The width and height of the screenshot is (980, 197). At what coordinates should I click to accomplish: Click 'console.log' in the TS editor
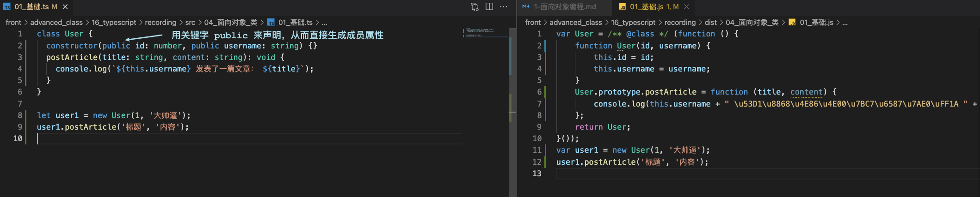click(x=81, y=69)
